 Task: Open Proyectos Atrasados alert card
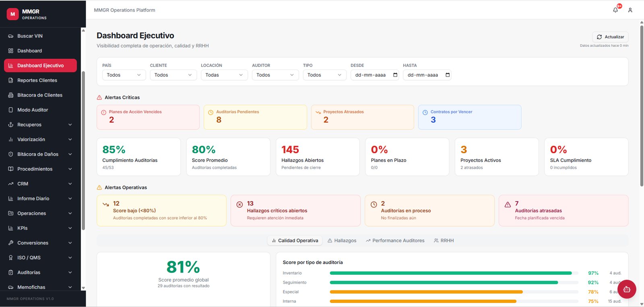pos(363,117)
